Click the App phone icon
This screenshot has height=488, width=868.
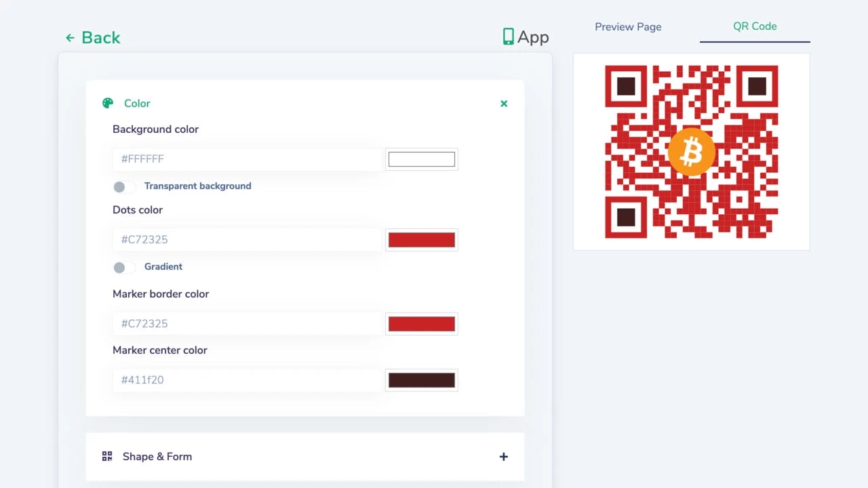coord(508,37)
